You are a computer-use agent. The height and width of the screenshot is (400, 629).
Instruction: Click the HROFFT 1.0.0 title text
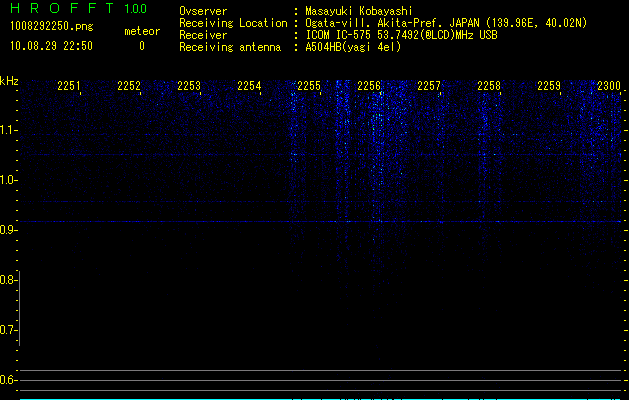click(78, 8)
